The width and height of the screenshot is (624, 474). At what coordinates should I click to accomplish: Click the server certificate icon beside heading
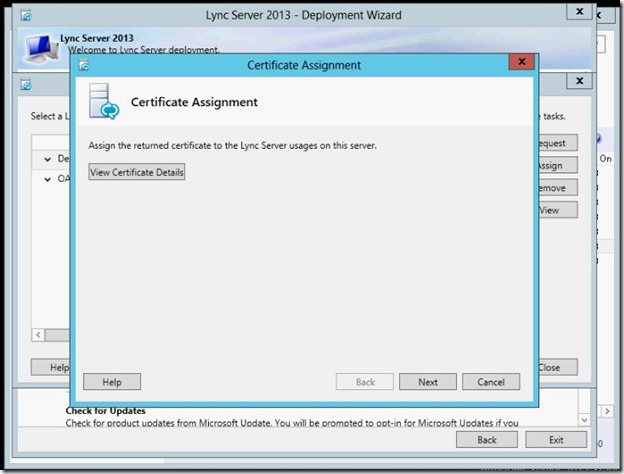(x=103, y=101)
